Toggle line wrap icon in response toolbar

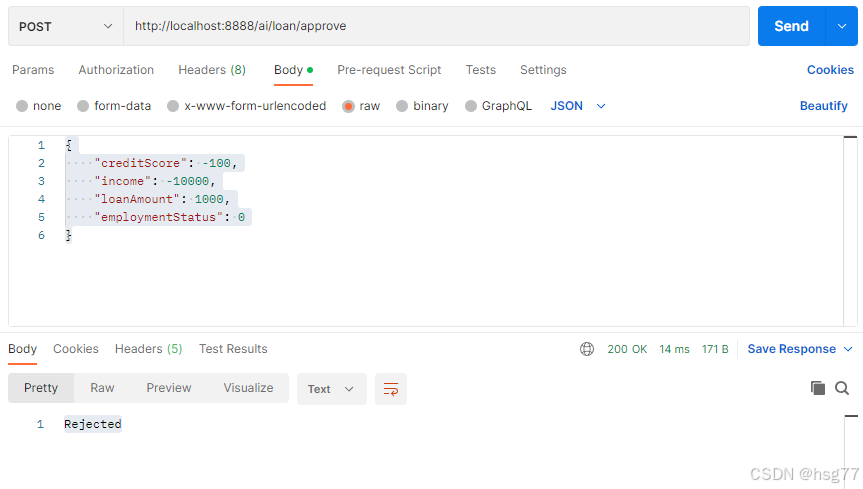tap(391, 389)
